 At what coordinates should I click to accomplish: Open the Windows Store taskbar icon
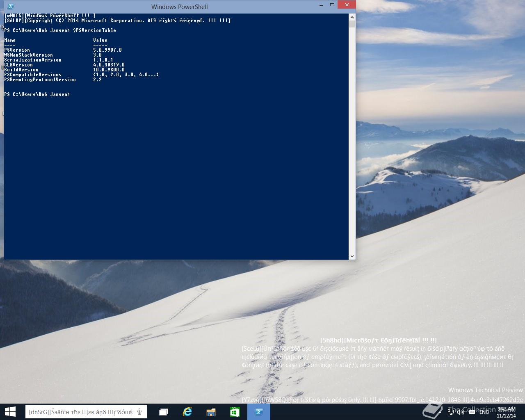tap(235, 412)
